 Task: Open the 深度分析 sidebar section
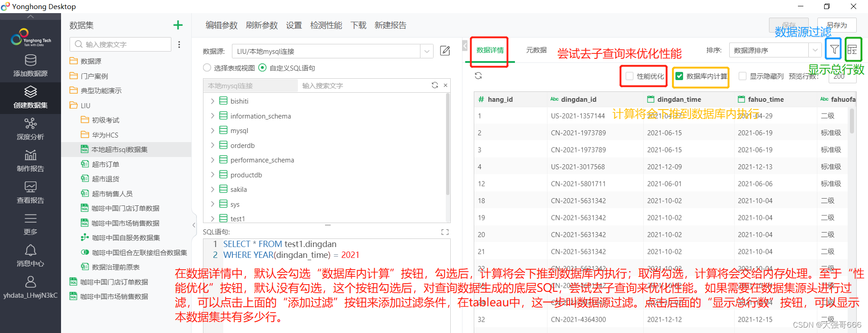point(30,129)
